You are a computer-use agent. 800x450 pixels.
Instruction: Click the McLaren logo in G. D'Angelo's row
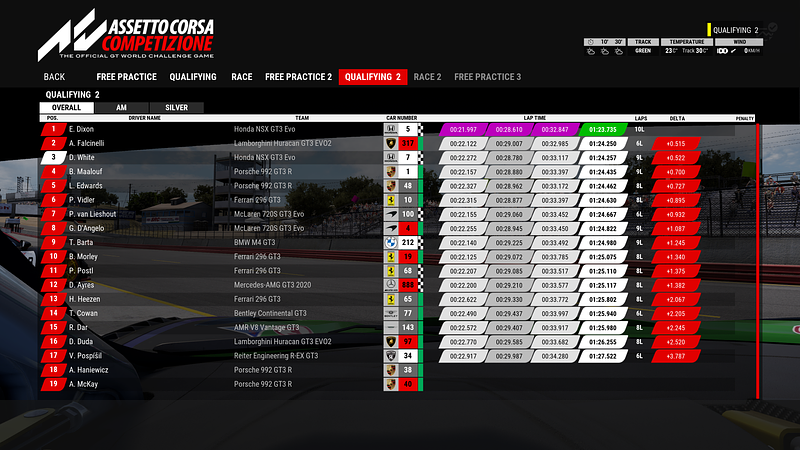(x=391, y=229)
